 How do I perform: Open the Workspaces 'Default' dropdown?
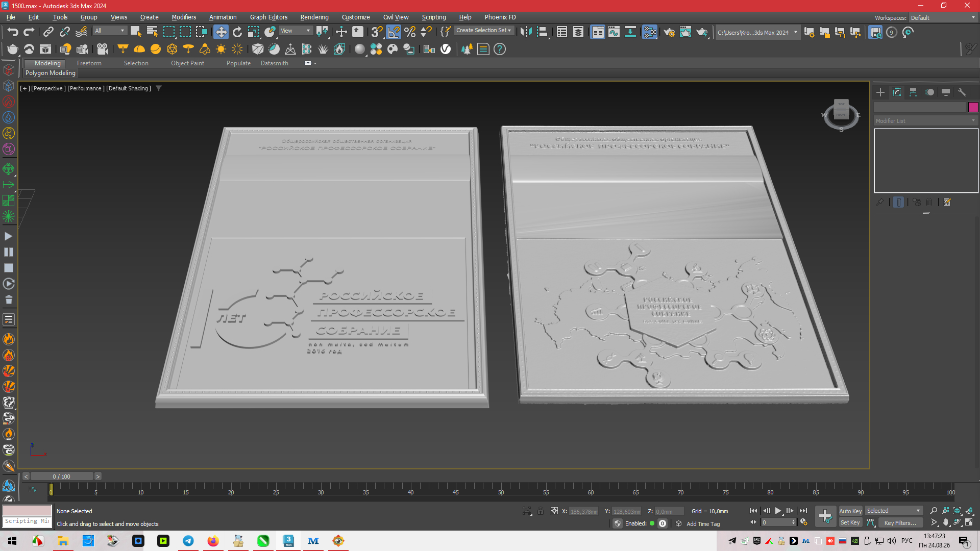pos(943,18)
